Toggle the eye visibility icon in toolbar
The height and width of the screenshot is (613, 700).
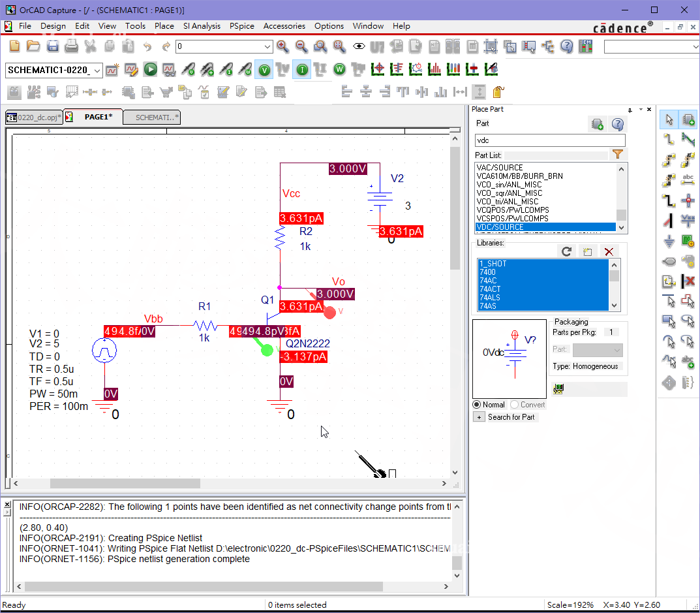tap(359, 46)
